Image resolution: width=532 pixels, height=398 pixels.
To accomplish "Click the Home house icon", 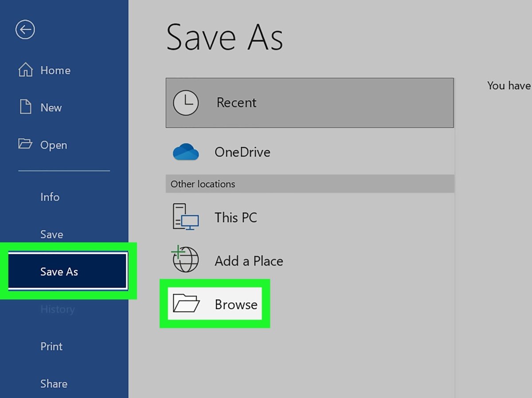I will pyautogui.click(x=25, y=70).
